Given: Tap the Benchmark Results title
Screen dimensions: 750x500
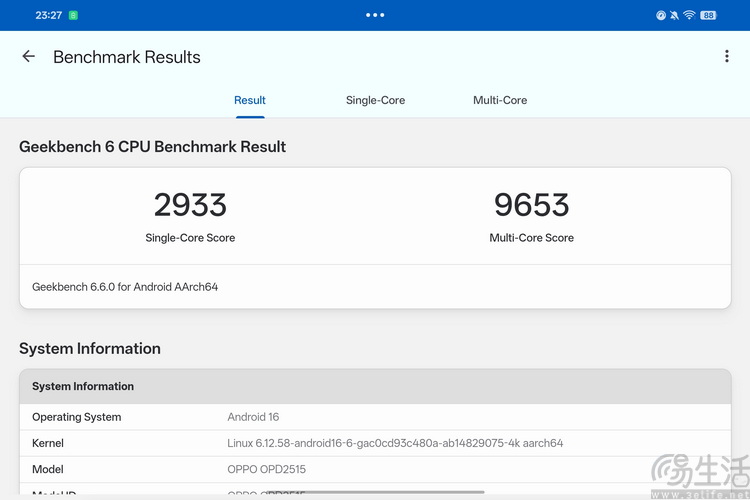Looking at the screenshot, I should pos(127,57).
